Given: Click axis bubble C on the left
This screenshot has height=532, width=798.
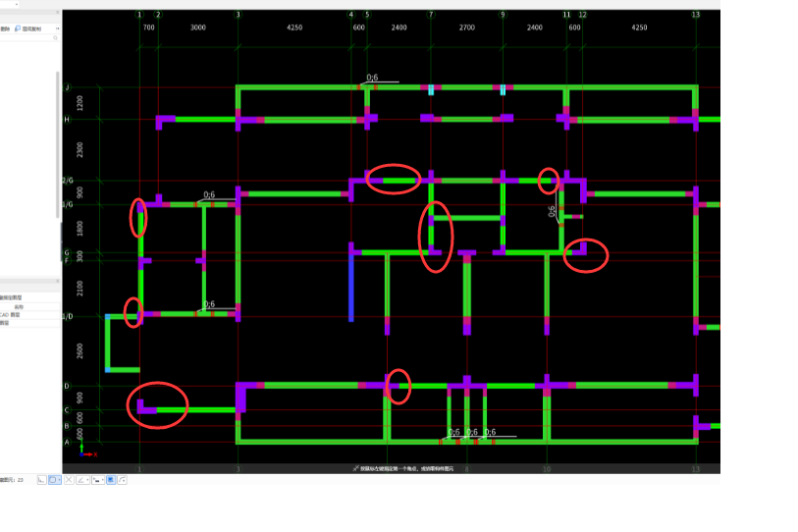Looking at the screenshot, I should 67,410.
